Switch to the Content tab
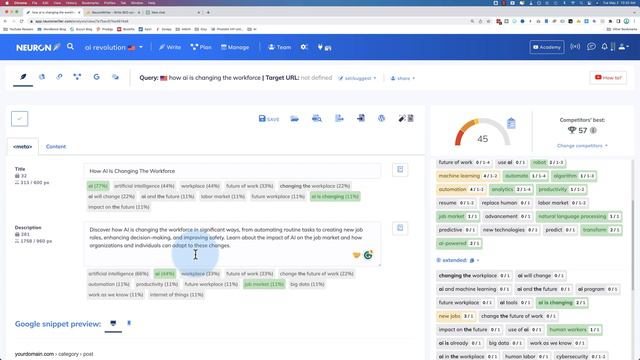This screenshot has width=640, height=360. (56, 147)
